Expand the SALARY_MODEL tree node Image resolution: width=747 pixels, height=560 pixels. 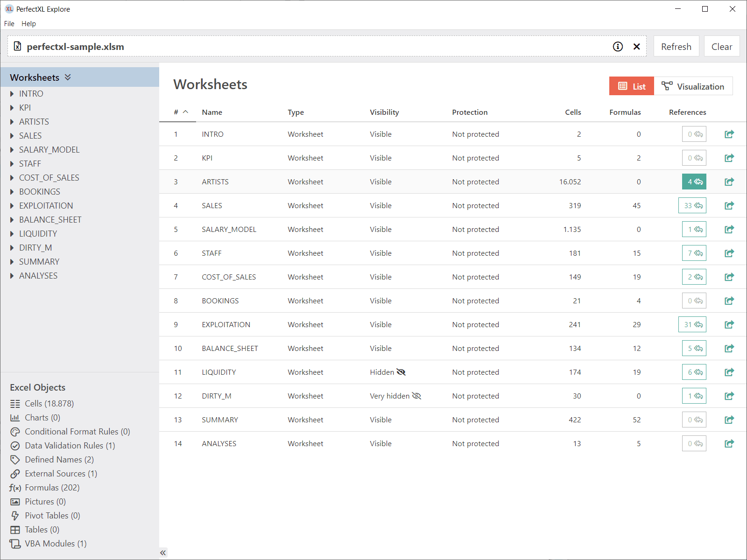click(12, 150)
